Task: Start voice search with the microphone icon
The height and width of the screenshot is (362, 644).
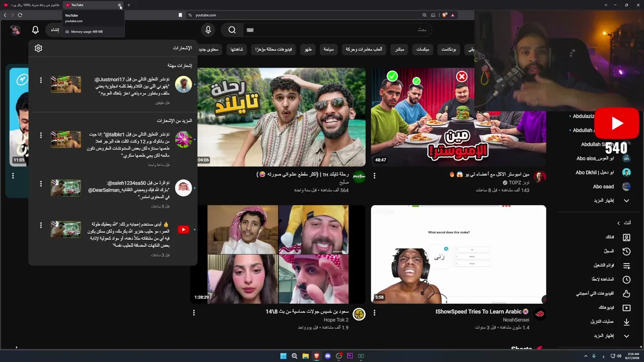Action: coord(208,30)
